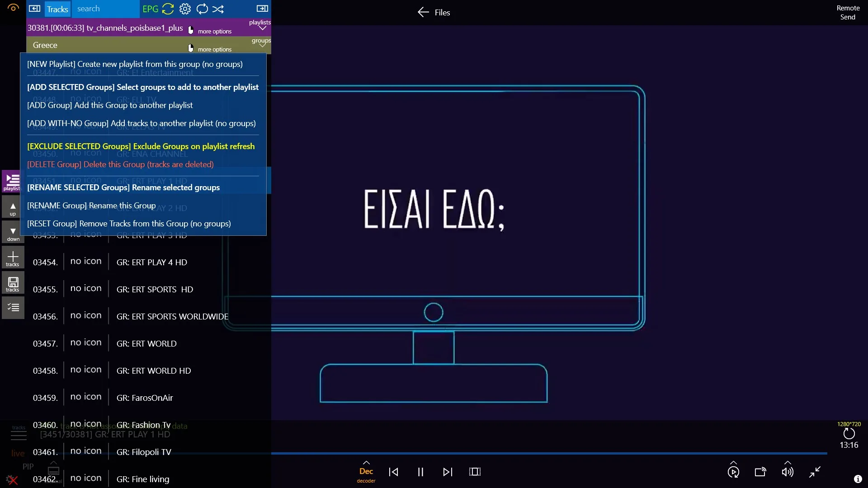Viewport: 868px width, 488px height.
Task: Open the EPG view
Action: pyautogui.click(x=150, y=9)
